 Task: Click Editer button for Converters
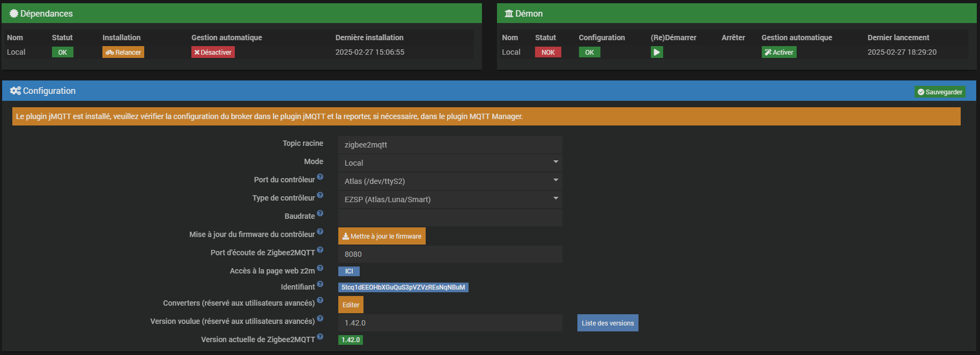[351, 305]
